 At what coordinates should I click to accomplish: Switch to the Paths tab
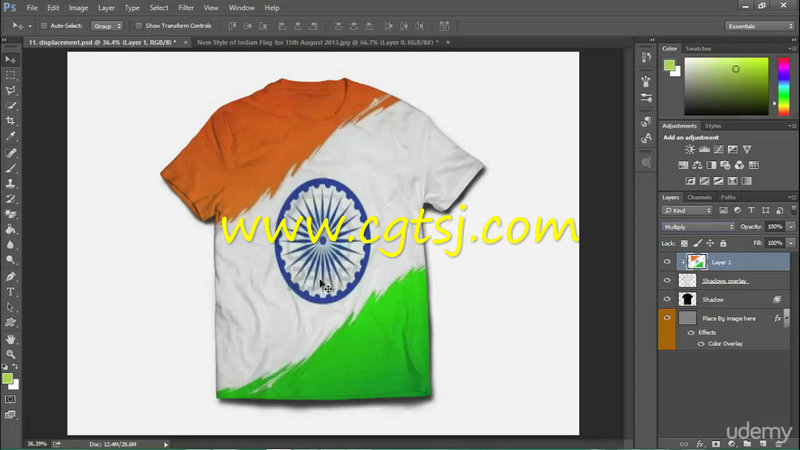[728, 197]
